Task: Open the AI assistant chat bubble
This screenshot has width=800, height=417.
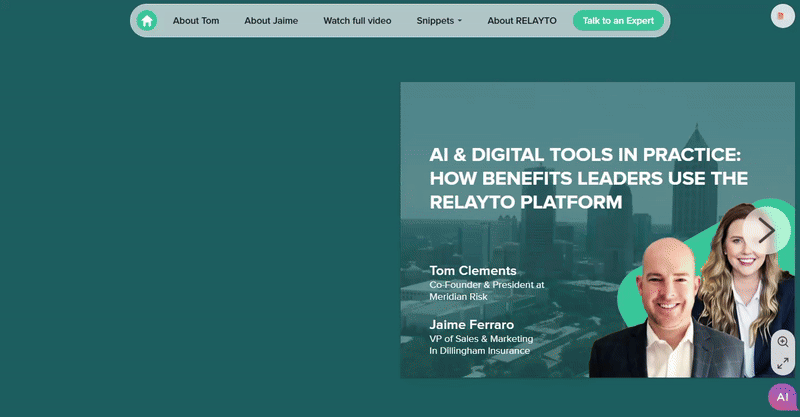Action: 782,397
